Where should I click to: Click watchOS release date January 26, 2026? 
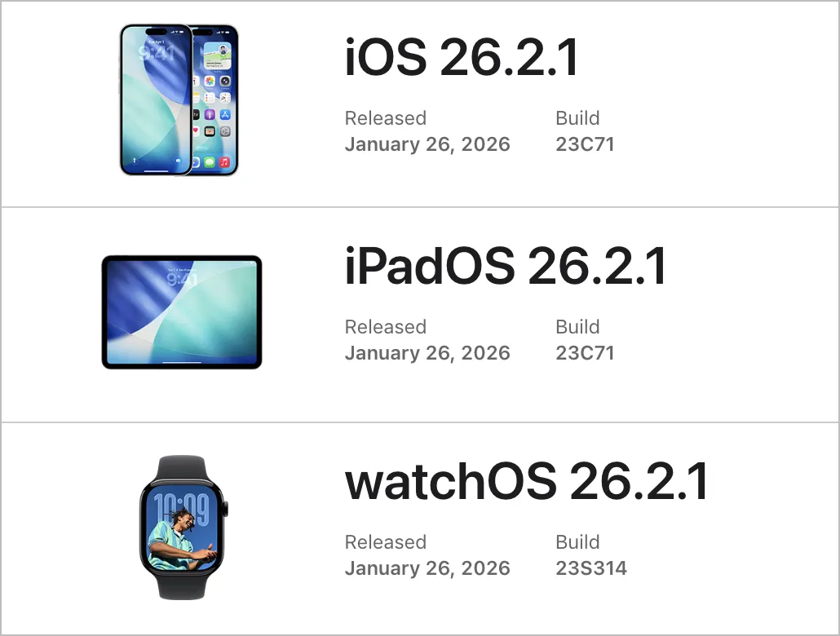[427, 569]
